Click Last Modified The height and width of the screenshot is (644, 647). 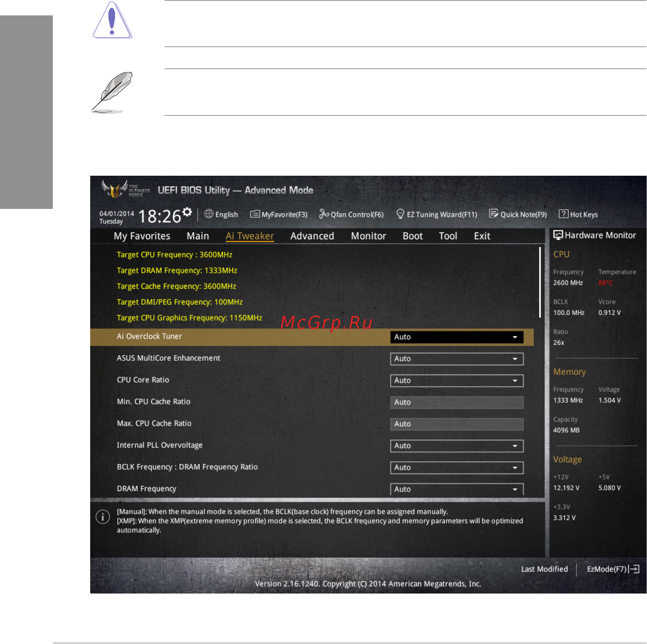click(544, 569)
